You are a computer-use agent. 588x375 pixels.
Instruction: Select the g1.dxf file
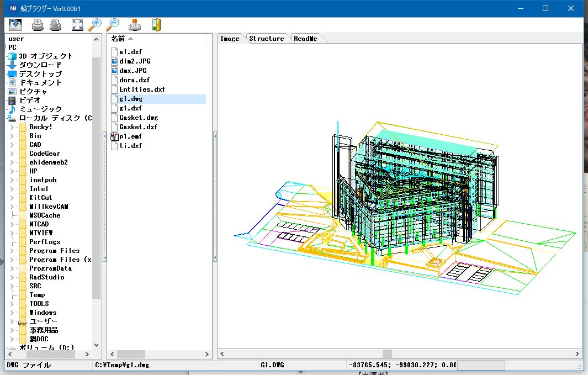pyautogui.click(x=130, y=108)
